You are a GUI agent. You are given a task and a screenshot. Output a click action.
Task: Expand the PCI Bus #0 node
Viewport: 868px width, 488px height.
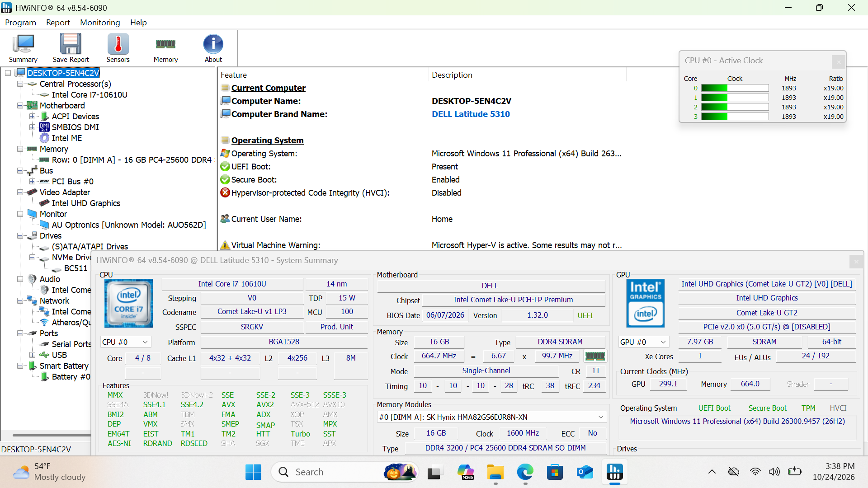click(x=32, y=182)
